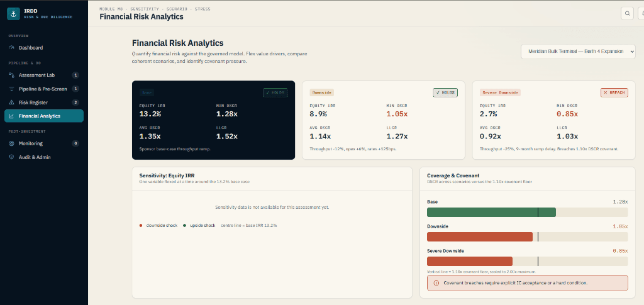644x305 pixels.
Task: Click Severe Downside Min DSCR 0.85x
Action: pos(567,114)
